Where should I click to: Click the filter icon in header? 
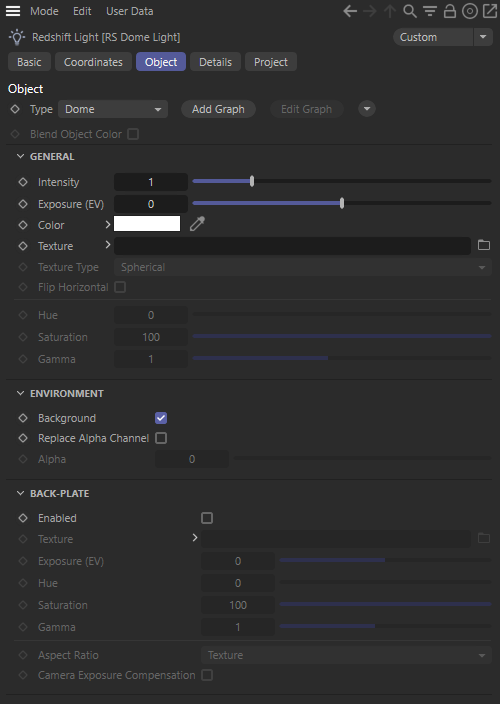click(x=430, y=11)
